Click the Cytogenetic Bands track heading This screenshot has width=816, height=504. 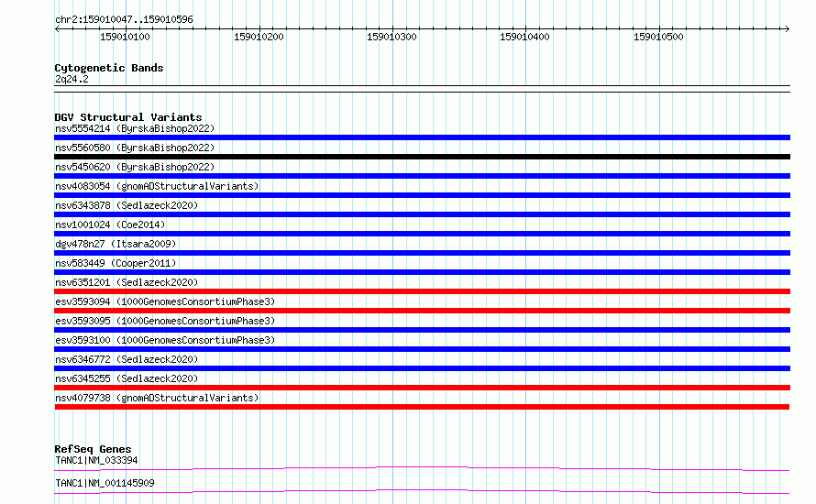tap(109, 68)
